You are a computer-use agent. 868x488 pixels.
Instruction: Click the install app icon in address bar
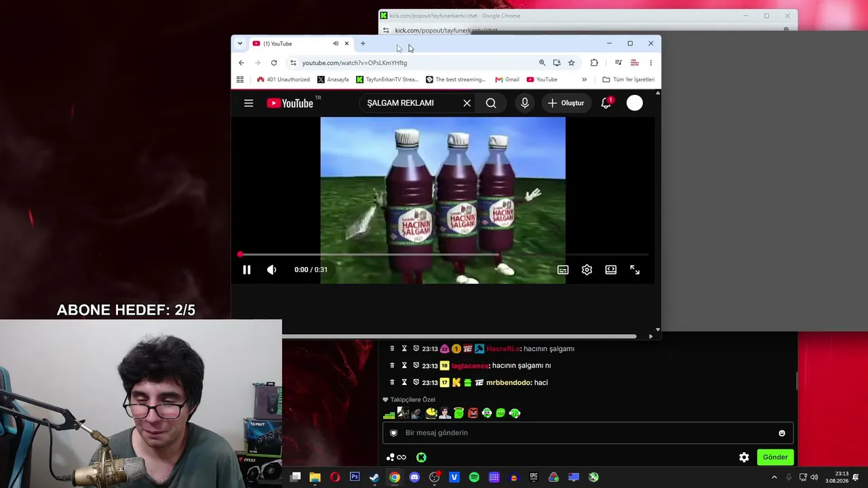pyautogui.click(x=557, y=63)
